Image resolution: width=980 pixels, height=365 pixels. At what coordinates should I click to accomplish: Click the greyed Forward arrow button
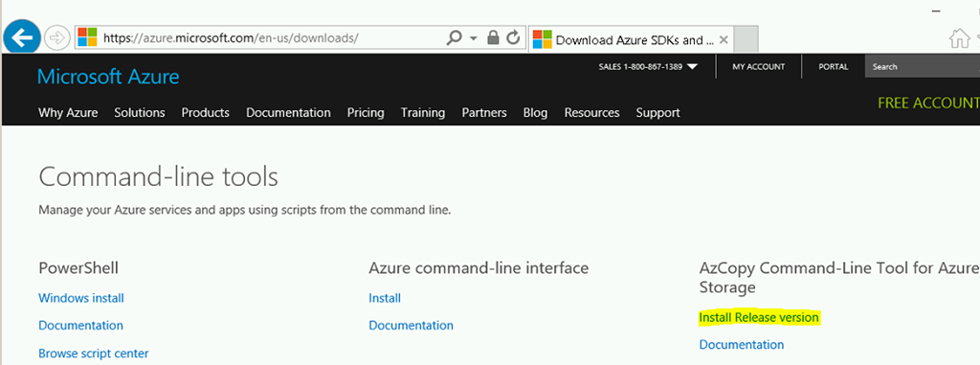point(57,38)
